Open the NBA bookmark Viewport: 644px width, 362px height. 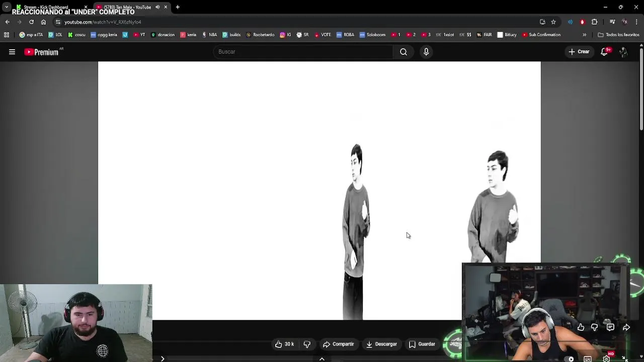point(209,35)
